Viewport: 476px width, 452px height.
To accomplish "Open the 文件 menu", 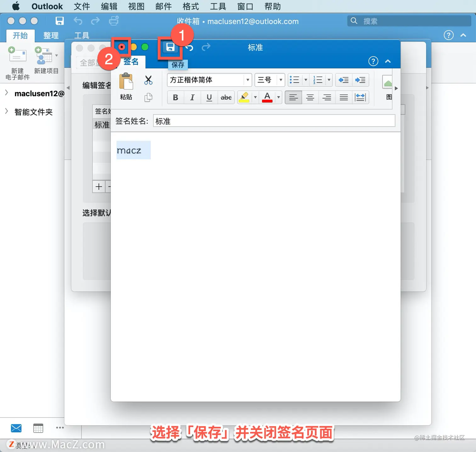I will coord(82,6).
